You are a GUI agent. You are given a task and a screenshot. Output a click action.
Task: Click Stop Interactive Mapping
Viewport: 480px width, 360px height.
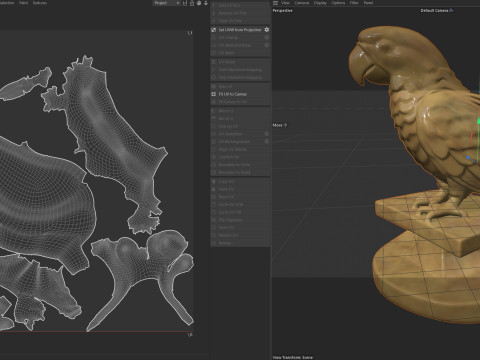coord(240,77)
